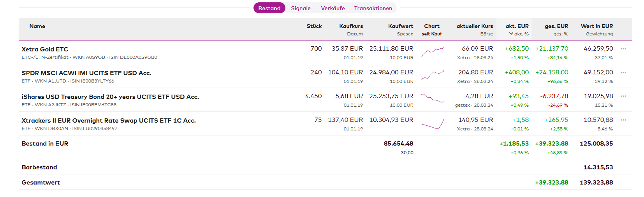Select the Bestand tab

point(269,8)
